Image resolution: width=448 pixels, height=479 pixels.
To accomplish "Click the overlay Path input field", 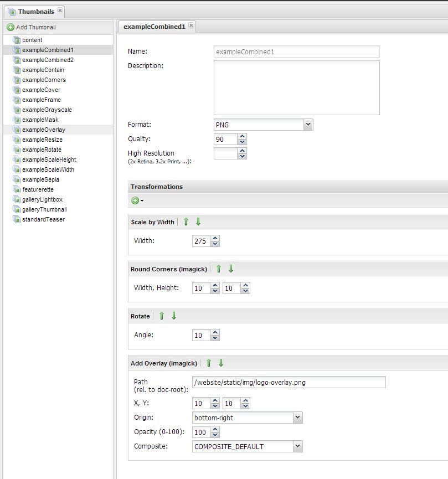I will [x=289, y=382].
